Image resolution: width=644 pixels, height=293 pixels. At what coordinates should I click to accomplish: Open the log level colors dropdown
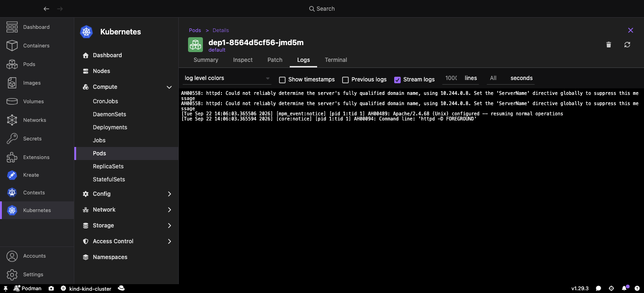click(x=227, y=78)
